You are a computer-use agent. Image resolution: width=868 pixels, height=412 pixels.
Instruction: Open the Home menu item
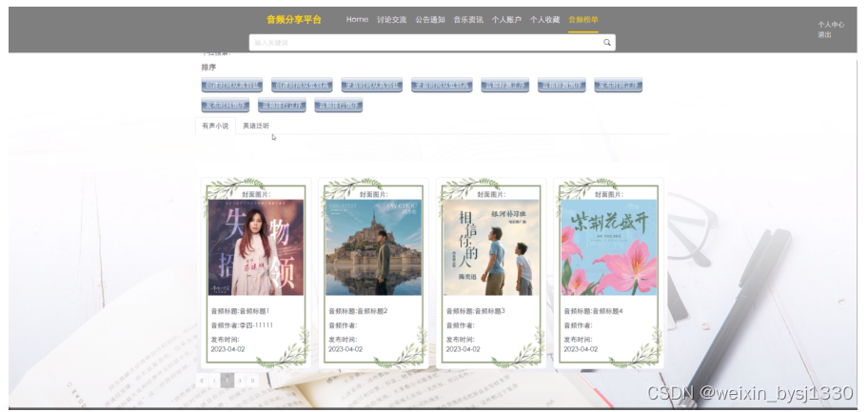pos(357,19)
